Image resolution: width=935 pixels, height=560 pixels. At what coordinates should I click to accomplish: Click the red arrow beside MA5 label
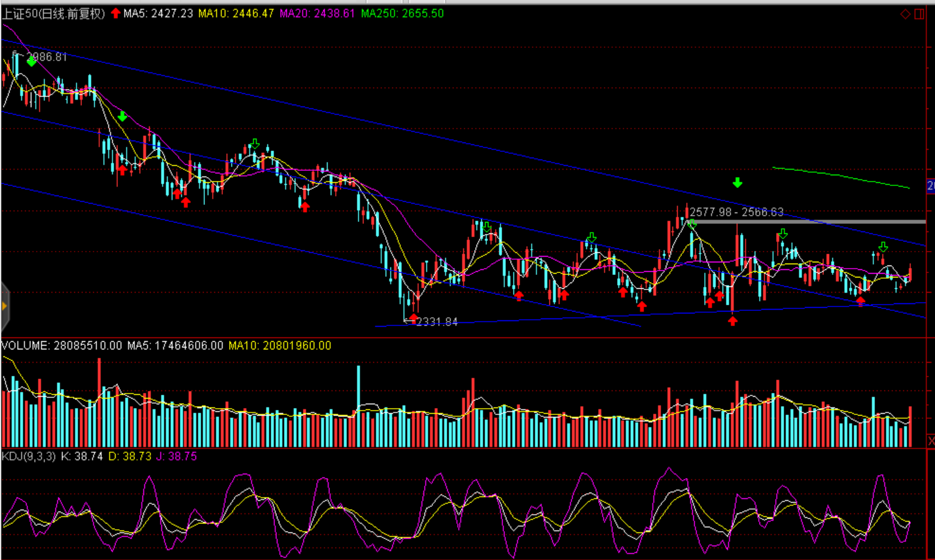[x=115, y=13]
